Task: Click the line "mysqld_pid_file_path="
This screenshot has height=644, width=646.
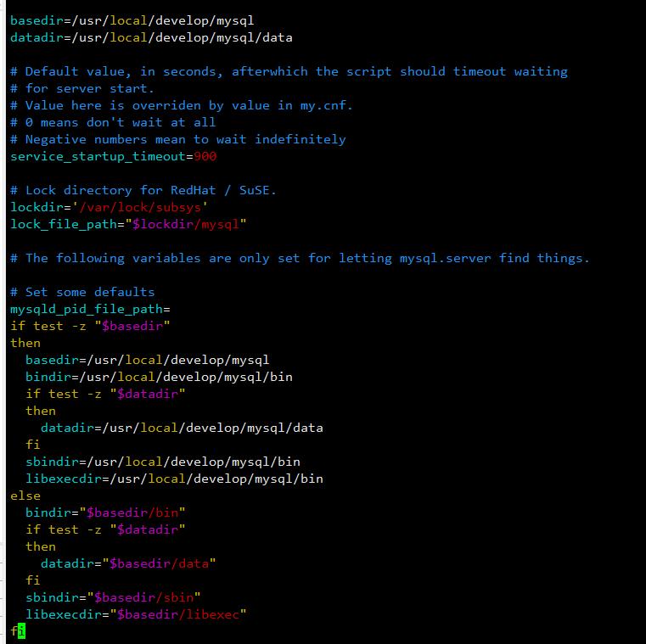Action: point(90,309)
